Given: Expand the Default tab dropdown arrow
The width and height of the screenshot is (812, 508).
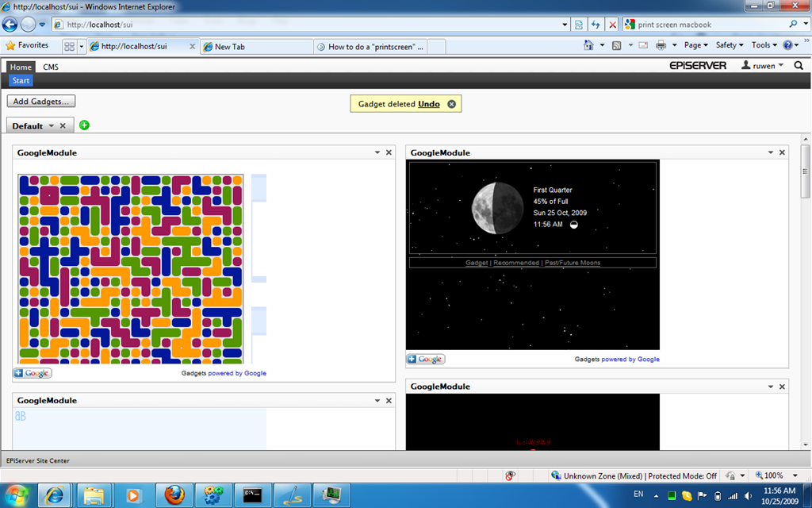Looking at the screenshot, I should tap(52, 126).
